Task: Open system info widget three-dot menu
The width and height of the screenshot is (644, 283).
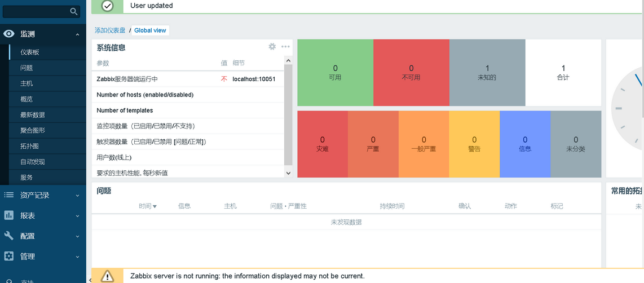Action: pos(285,47)
